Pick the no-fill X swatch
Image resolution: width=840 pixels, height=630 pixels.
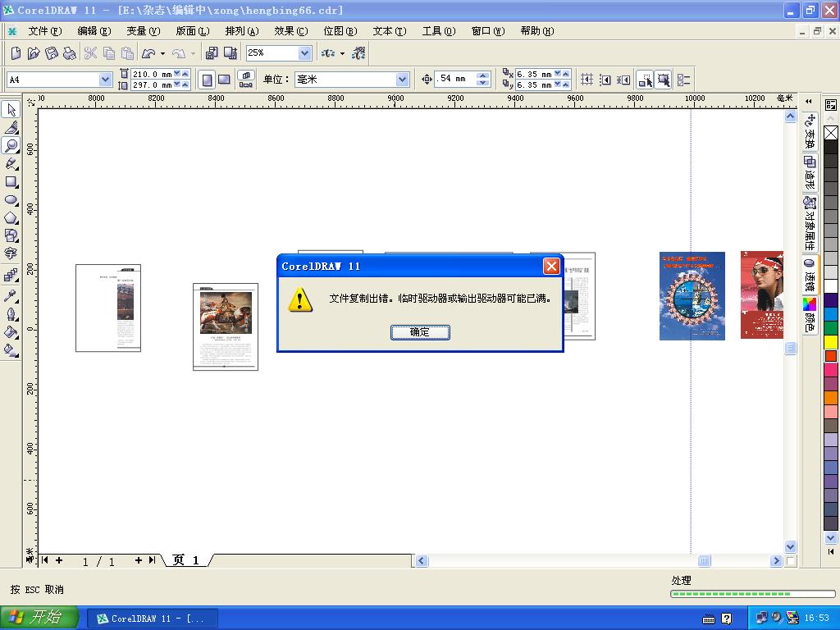(x=831, y=132)
